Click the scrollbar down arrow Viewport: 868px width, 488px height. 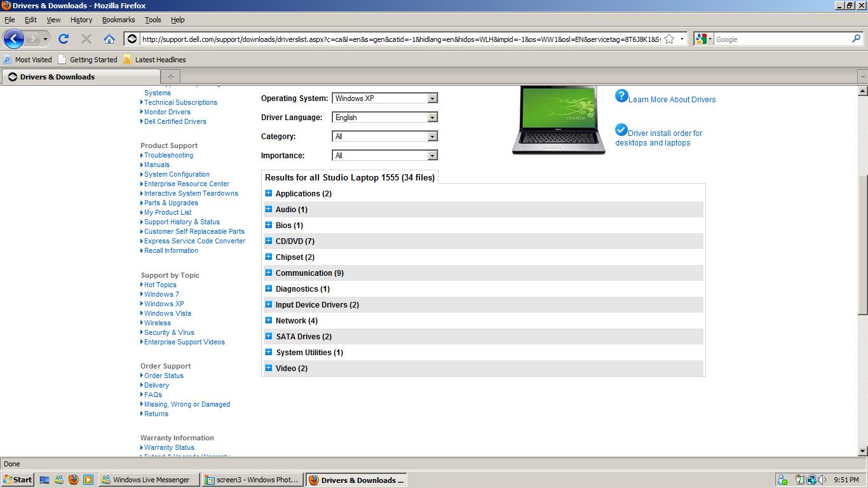[863, 451]
